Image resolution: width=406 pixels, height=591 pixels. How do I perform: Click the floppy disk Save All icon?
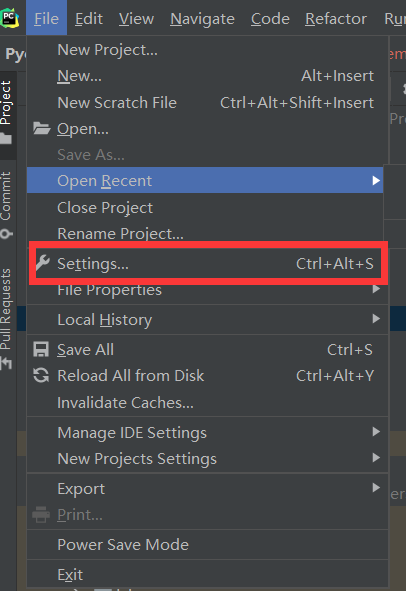pos(41,349)
